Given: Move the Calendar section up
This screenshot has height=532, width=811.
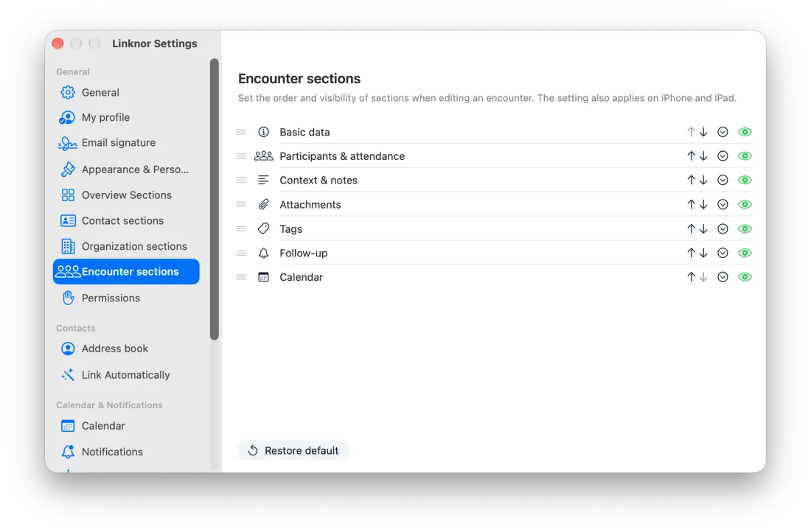Looking at the screenshot, I should point(691,277).
